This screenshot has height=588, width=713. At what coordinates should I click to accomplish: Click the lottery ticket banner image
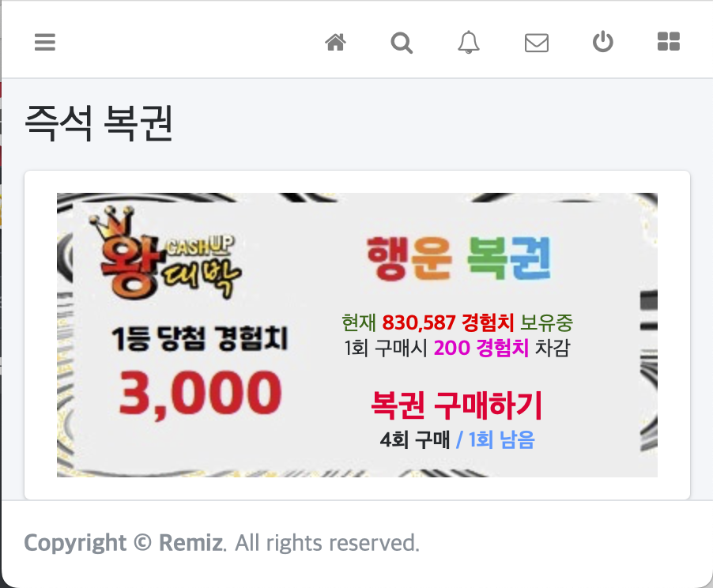[357, 335]
